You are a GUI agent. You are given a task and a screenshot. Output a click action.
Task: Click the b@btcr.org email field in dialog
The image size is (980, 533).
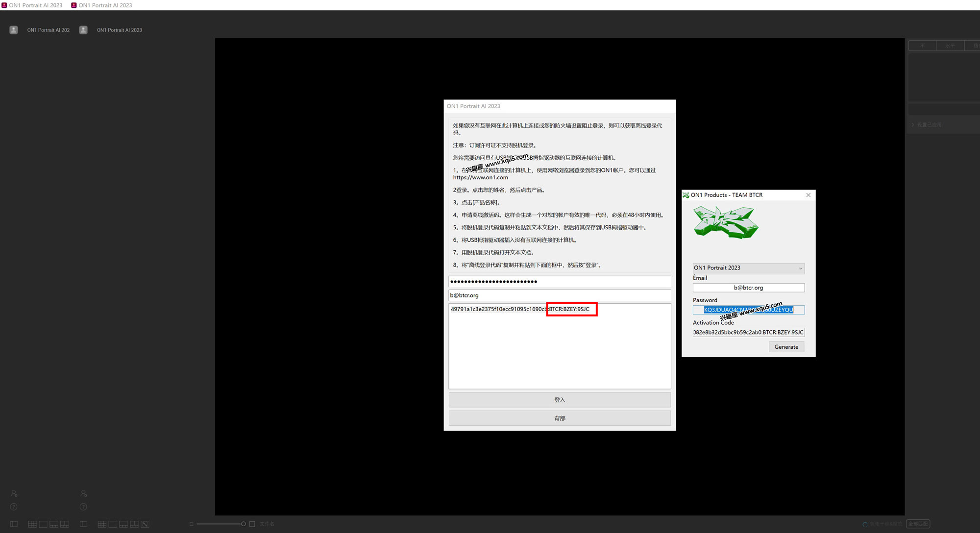(x=560, y=295)
